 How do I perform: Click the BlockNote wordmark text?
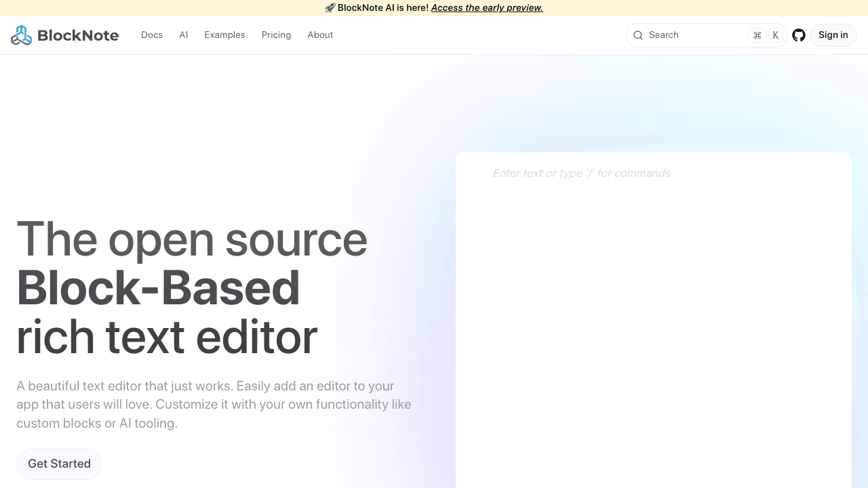tap(79, 35)
